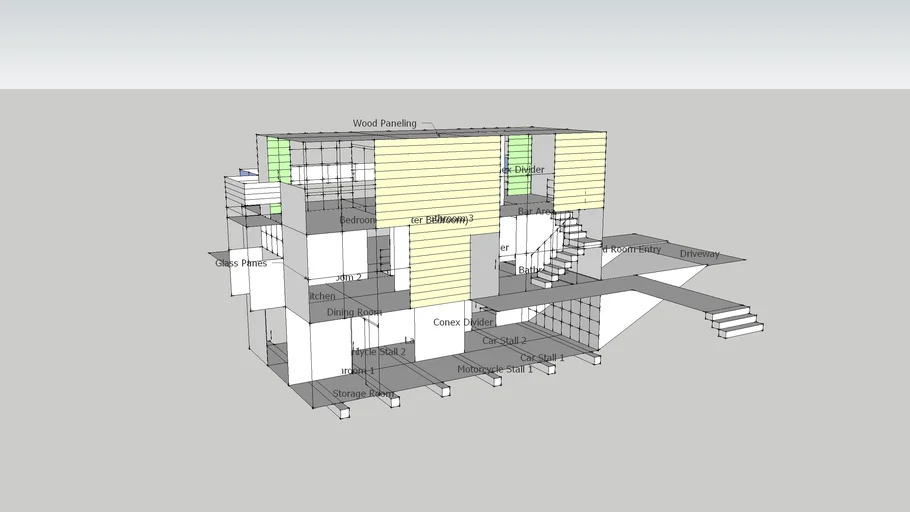
Task: Click the Dining Room label
Action: [x=354, y=312]
